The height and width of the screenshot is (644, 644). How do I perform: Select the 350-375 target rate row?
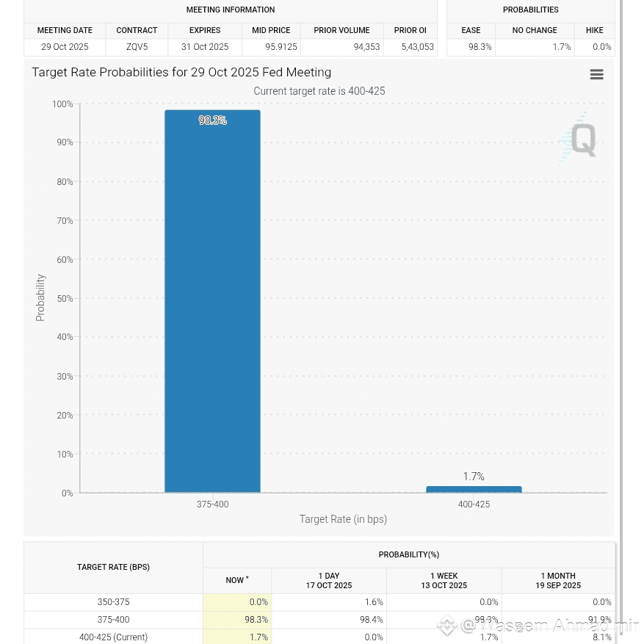click(113, 602)
